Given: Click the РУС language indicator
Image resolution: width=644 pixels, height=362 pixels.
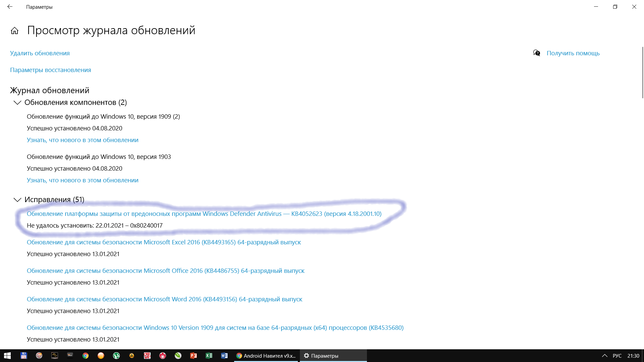Looking at the screenshot, I should click(617, 356).
